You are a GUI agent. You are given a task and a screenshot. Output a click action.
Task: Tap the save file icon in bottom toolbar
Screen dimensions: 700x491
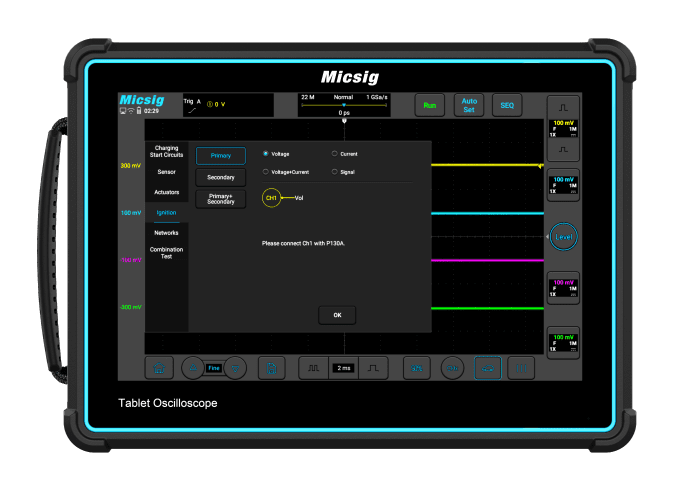269,368
